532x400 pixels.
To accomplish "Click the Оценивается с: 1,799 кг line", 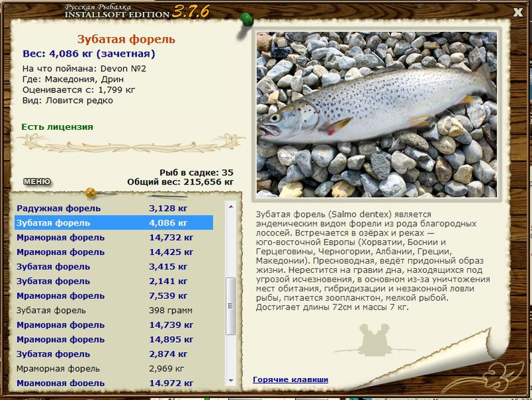I will (78, 90).
